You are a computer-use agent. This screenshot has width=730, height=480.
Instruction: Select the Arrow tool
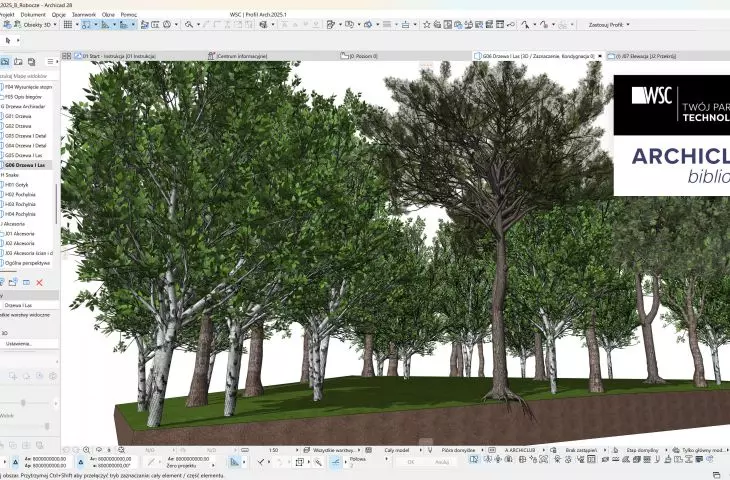[x=7, y=41]
